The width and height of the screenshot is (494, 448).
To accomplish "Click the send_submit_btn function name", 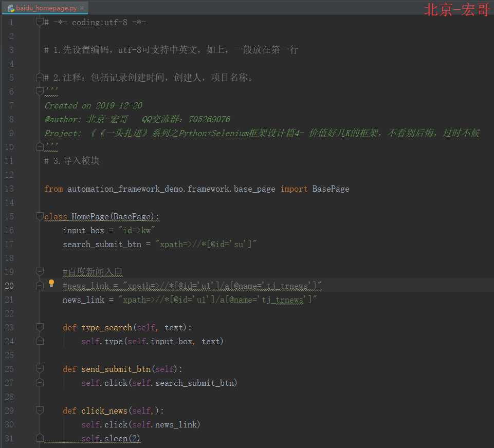I will tap(116, 369).
